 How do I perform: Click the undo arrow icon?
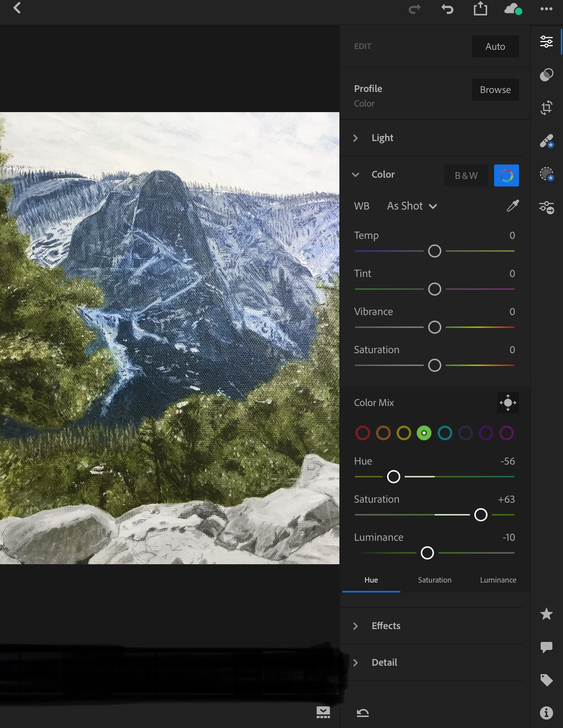pos(447,9)
